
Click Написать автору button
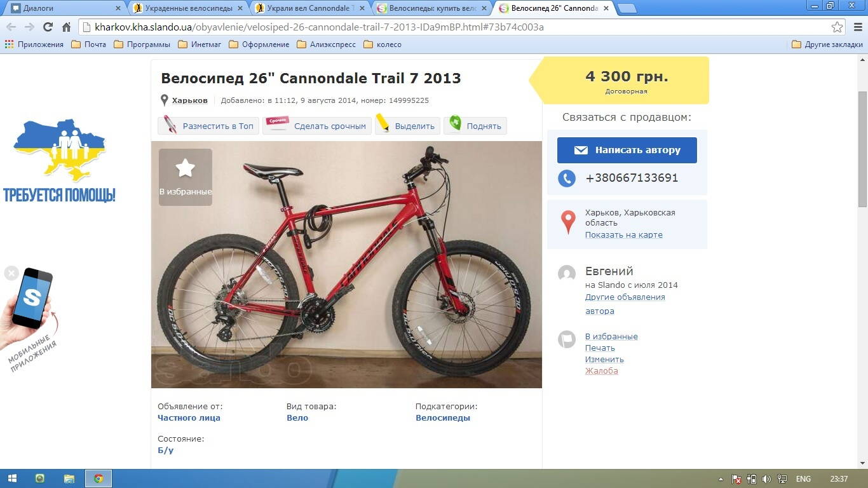(627, 150)
